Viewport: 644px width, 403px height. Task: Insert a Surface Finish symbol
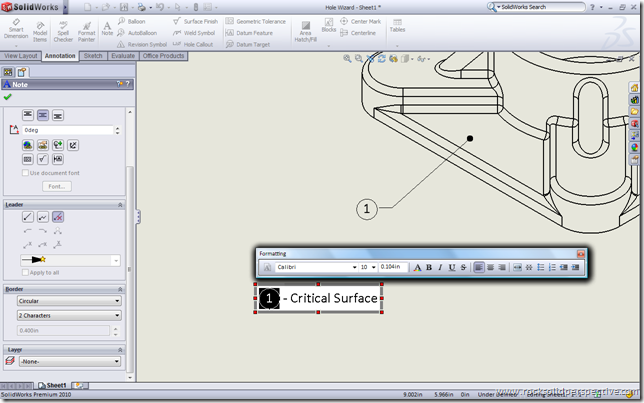point(196,21)
